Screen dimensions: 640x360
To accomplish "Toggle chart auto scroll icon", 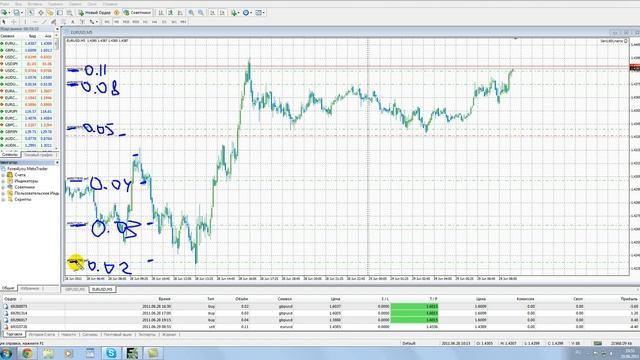I will point(213,13).
